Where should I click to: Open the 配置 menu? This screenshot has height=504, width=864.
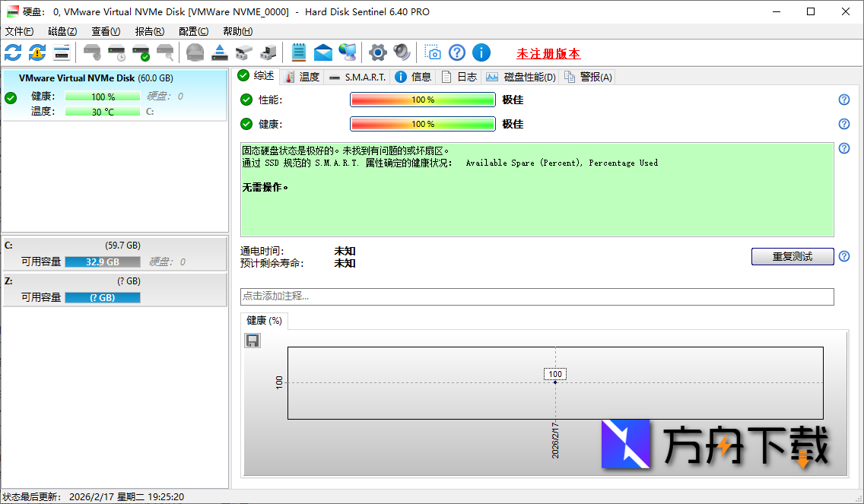click(x=192, y=31)
